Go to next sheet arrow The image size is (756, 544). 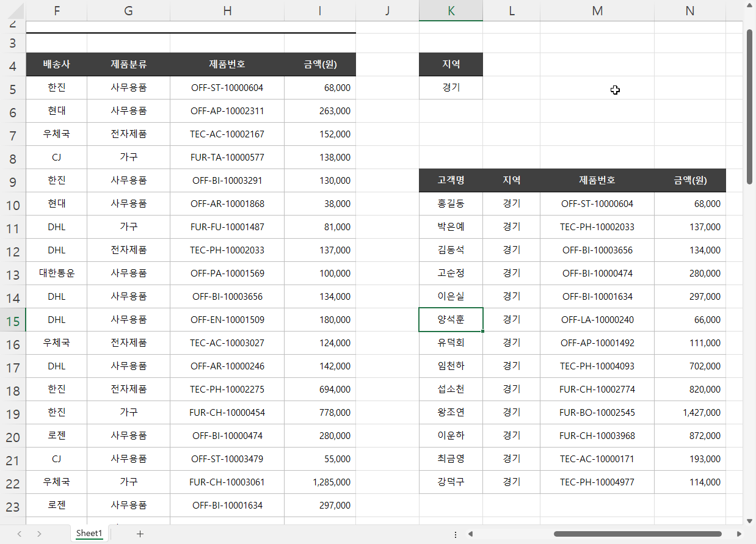[x=39, y=534]
